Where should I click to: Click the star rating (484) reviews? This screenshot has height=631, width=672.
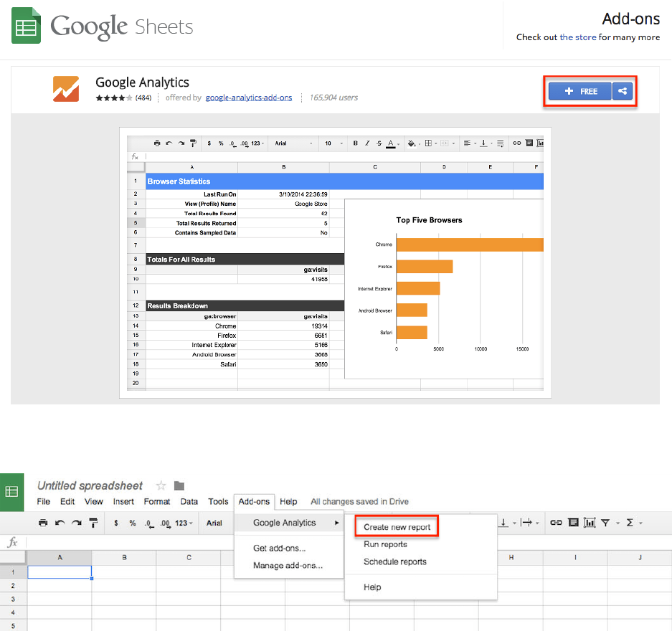[123, 98]
